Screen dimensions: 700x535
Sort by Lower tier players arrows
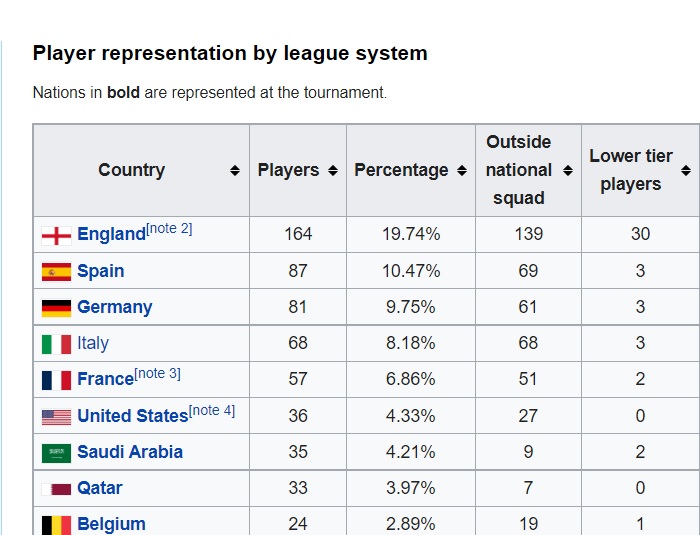(x=686, y=170)
